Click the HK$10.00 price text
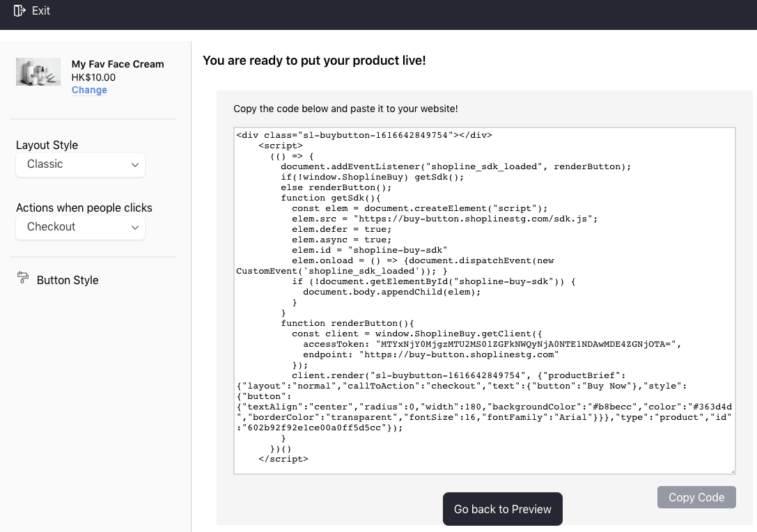The width and height of the screenshot is (757, 532). 93,77
